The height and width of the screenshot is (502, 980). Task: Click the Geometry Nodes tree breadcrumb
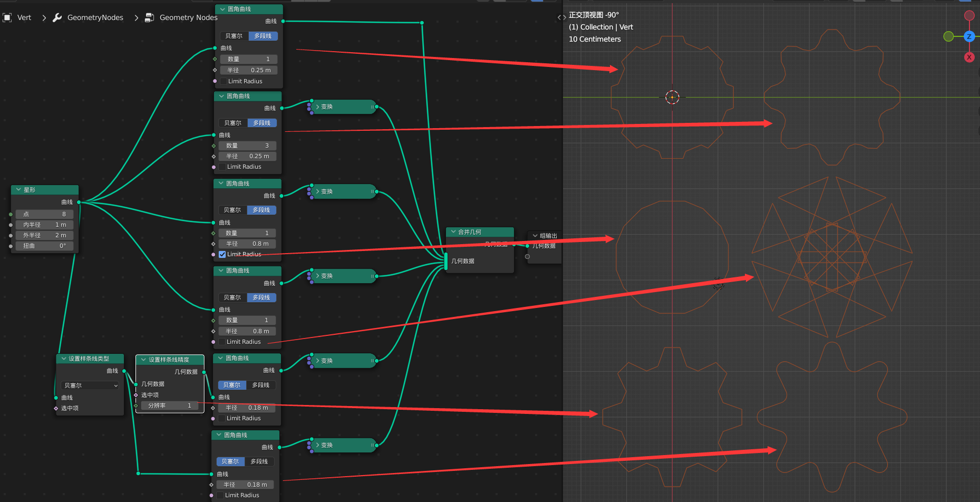click(189, 17)
